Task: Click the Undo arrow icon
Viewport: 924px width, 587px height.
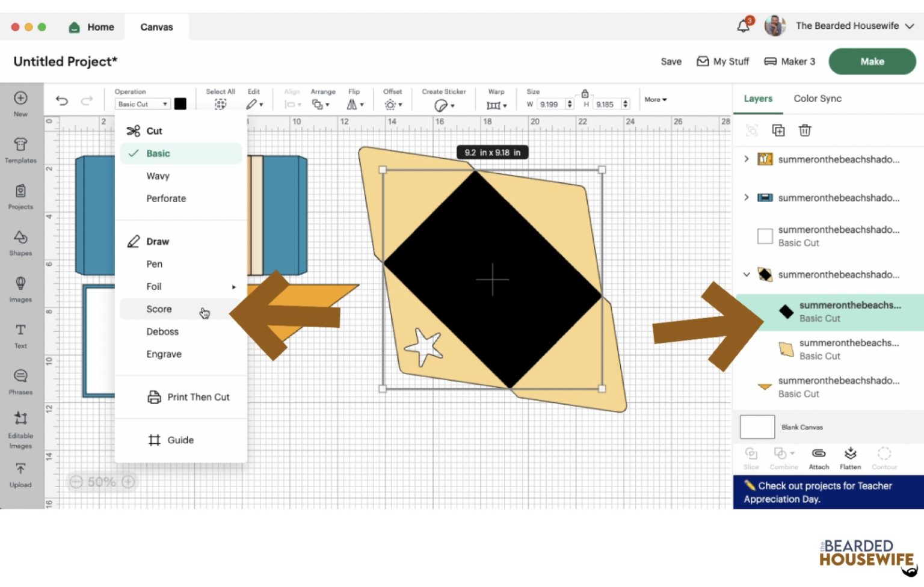Action: pyautogui.click(x=62, y=100)
